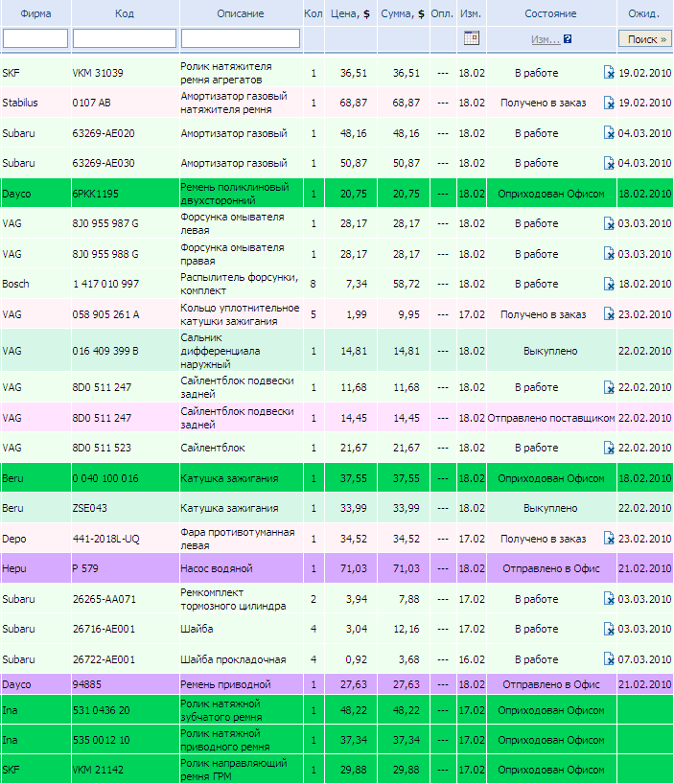This screenshot has height=784, width=674.
Task: Click description Ролик направляющий ремня ГРМ
Action: pos(234,770)
